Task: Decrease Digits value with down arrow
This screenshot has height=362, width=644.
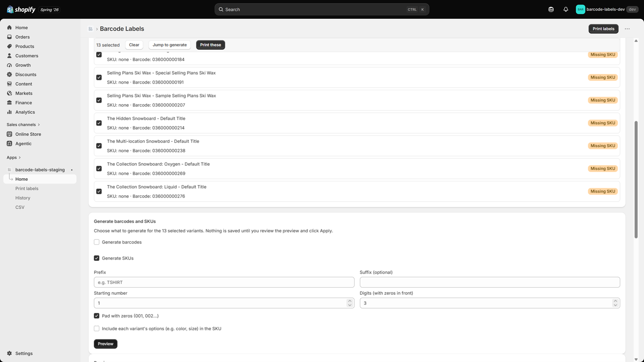Action: [x=615, y=305]
